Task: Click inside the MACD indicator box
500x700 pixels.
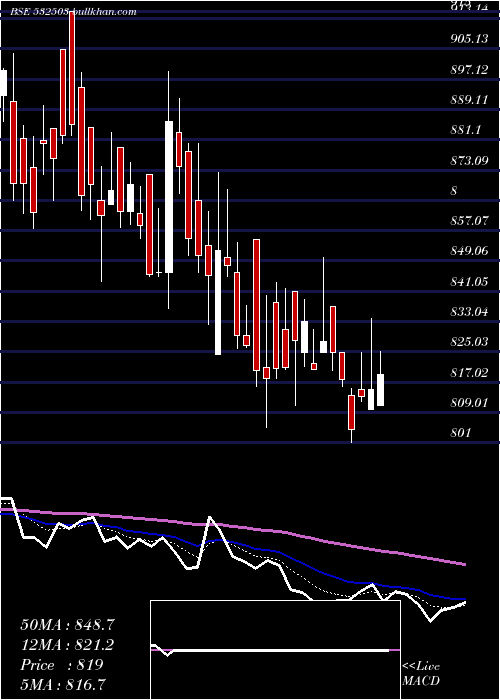Action: tap(275, 650)
